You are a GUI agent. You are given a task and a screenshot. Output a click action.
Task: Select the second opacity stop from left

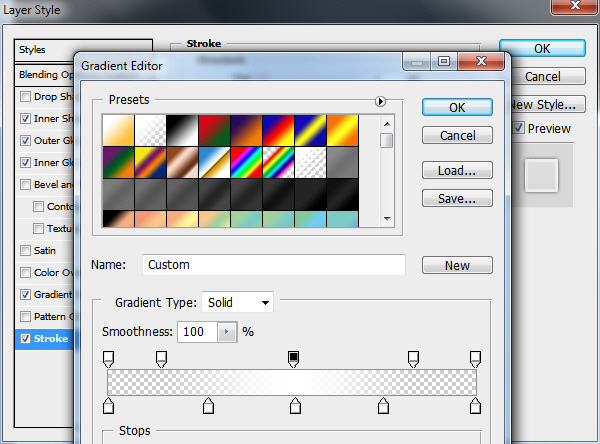[161, 359]
